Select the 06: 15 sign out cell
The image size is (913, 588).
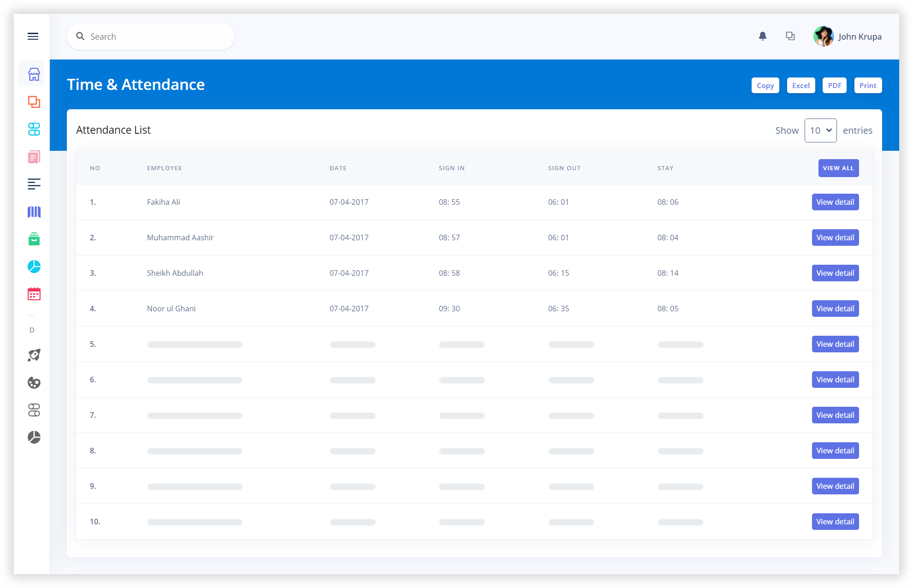[558, 273]
